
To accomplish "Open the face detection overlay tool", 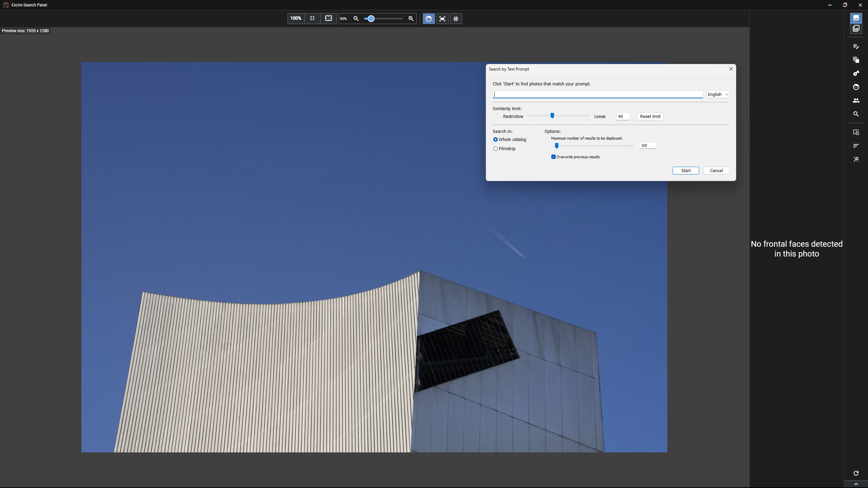I will (856, 87).
